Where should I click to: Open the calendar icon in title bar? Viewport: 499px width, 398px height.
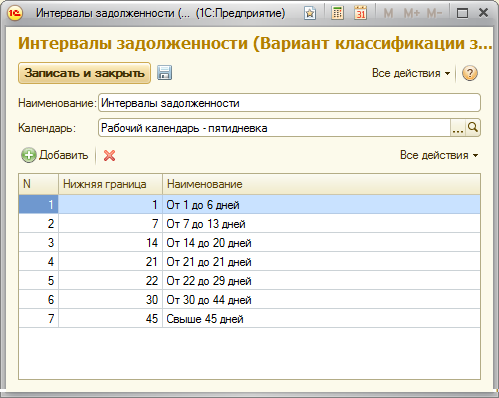pos(360,13)
